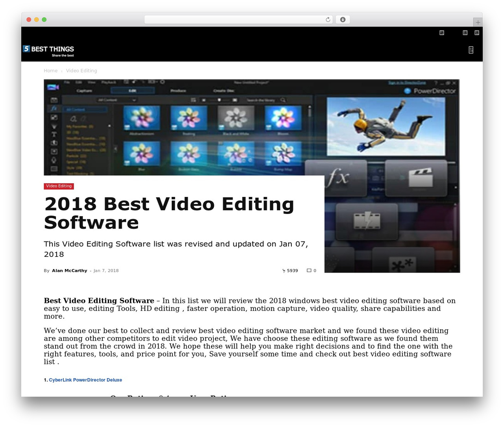Open the downloads arrow button
The image size is (504, 427).
343,20
